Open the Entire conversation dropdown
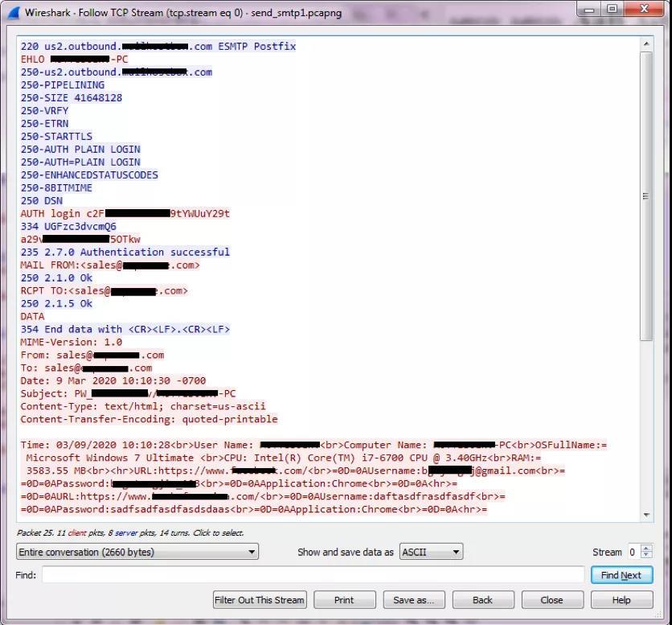Screen dimensions: 672x625 tap(137, 552)
